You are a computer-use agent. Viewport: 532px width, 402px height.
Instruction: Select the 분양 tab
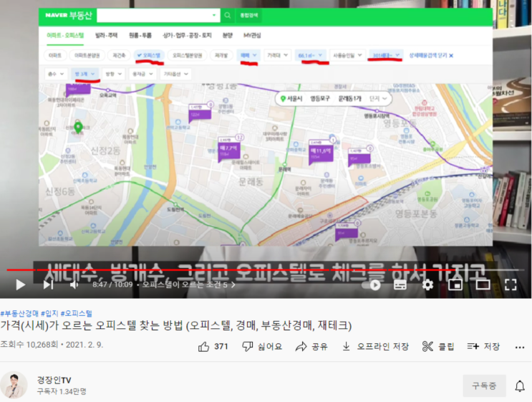(x=227, y=35)
